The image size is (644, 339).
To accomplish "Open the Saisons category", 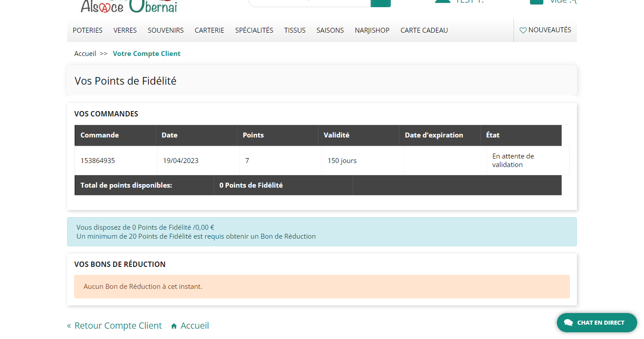I will tap(330, 30).
